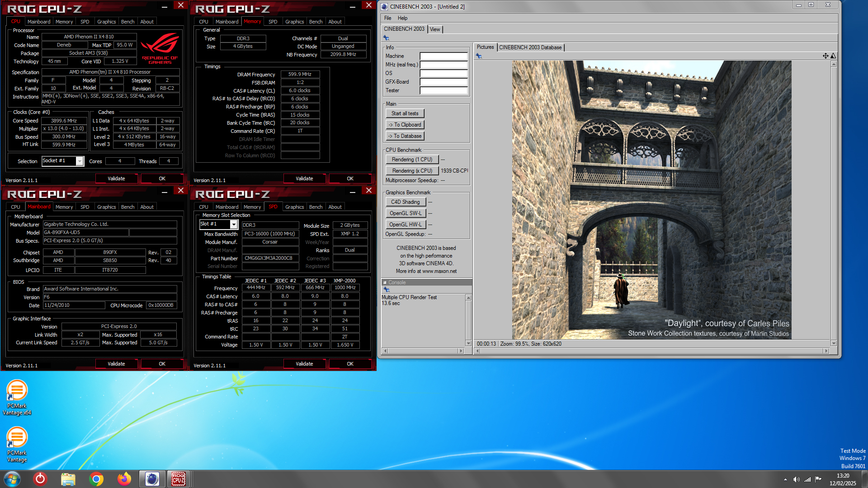Launch Firefox from the taskbar
This screenshot has width=868, height=488.
pyautogui.click(x=124, y=479)
